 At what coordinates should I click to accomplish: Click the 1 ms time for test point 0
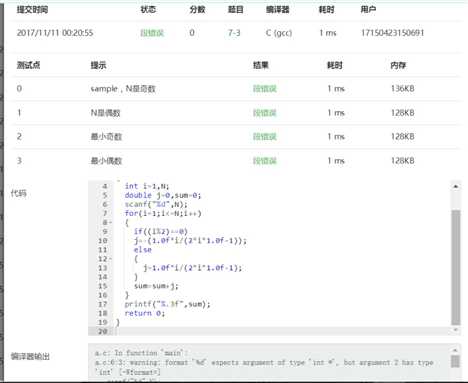tap(336, 89)
